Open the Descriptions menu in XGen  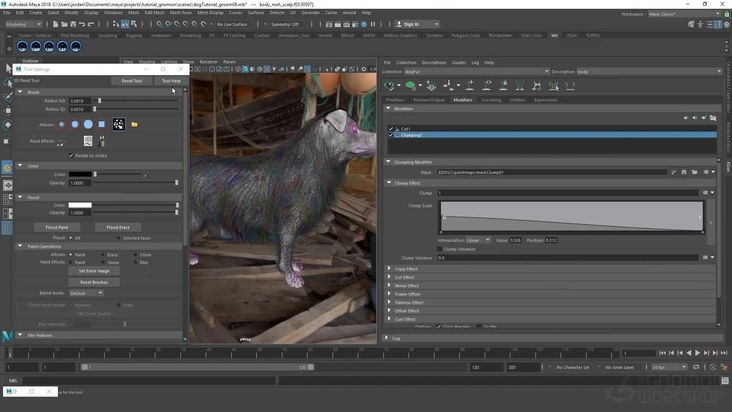434,62
